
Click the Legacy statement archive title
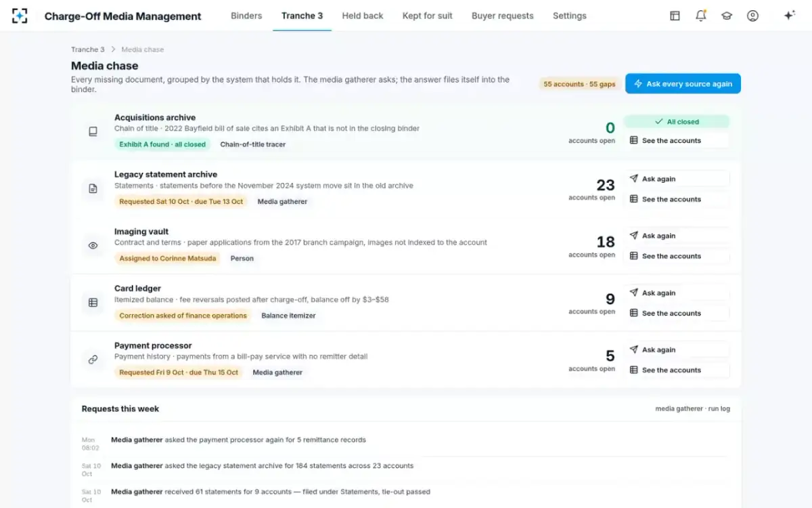(x=166, y=175)
